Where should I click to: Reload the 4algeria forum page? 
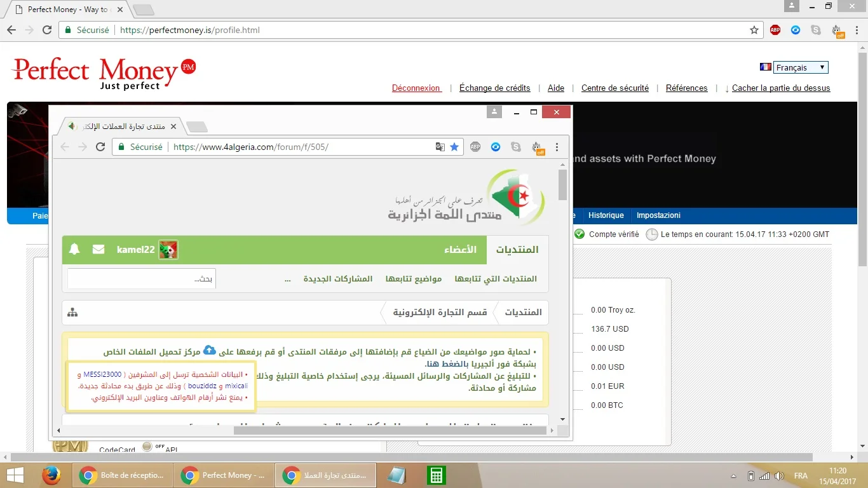(100, 147)
